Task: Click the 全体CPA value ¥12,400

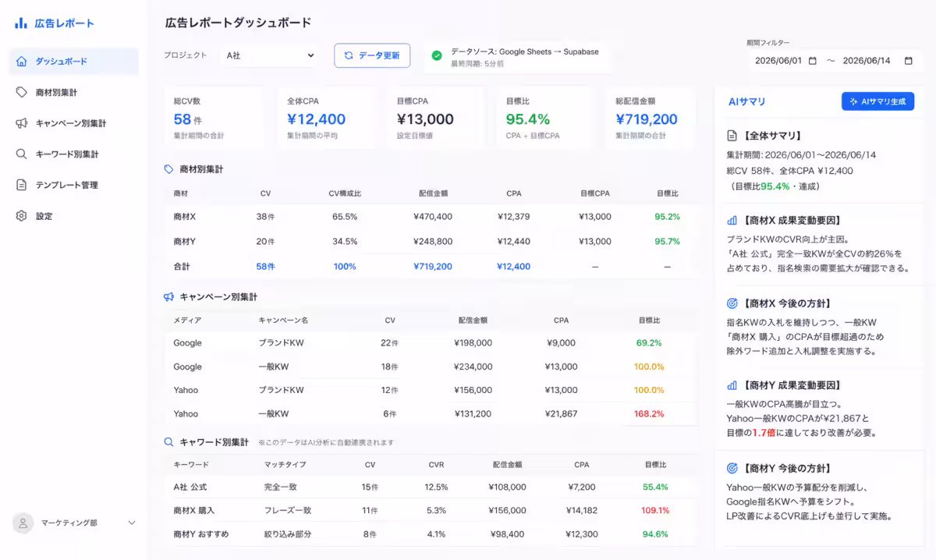Action: tap(316, 119)
